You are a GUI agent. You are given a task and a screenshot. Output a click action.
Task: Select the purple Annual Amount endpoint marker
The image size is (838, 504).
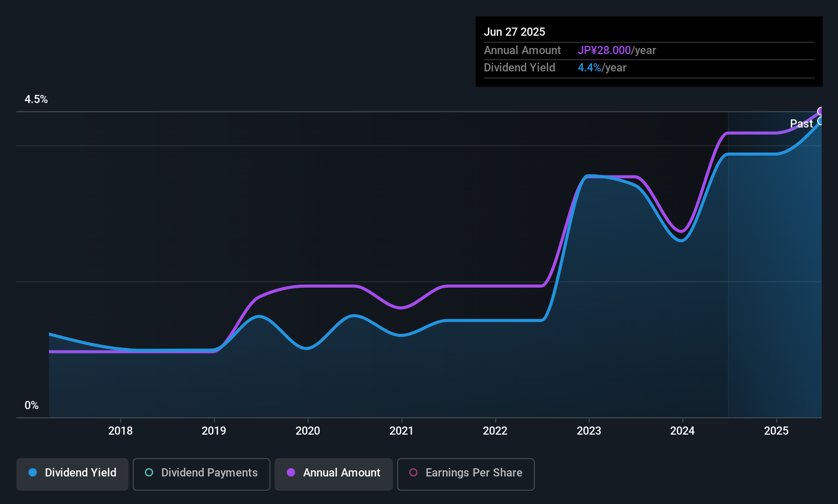(821, 111)
